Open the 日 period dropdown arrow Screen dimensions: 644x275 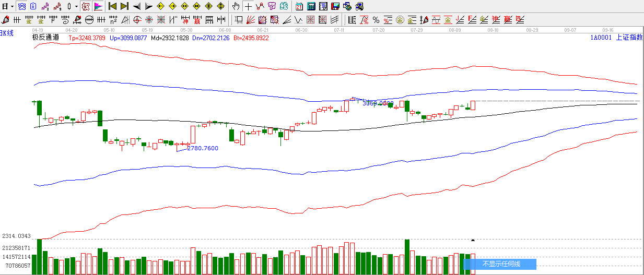[12, 6]
